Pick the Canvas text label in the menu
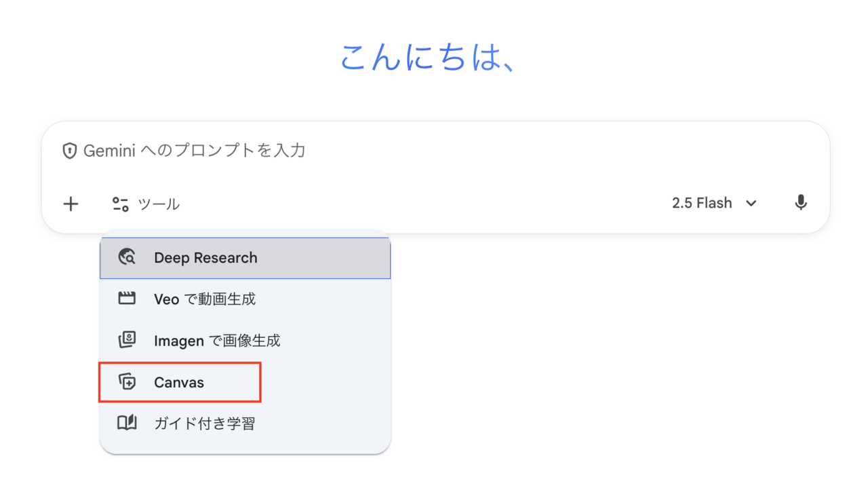 pos(179,382)
